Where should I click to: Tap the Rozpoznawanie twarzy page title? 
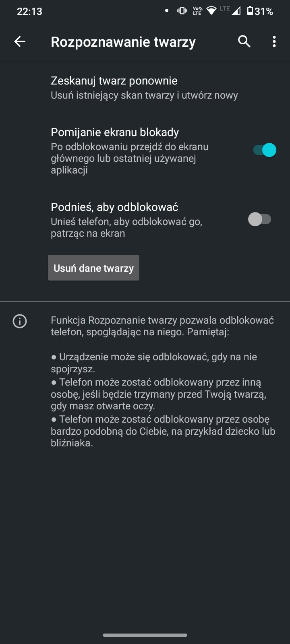pos(123,42)
